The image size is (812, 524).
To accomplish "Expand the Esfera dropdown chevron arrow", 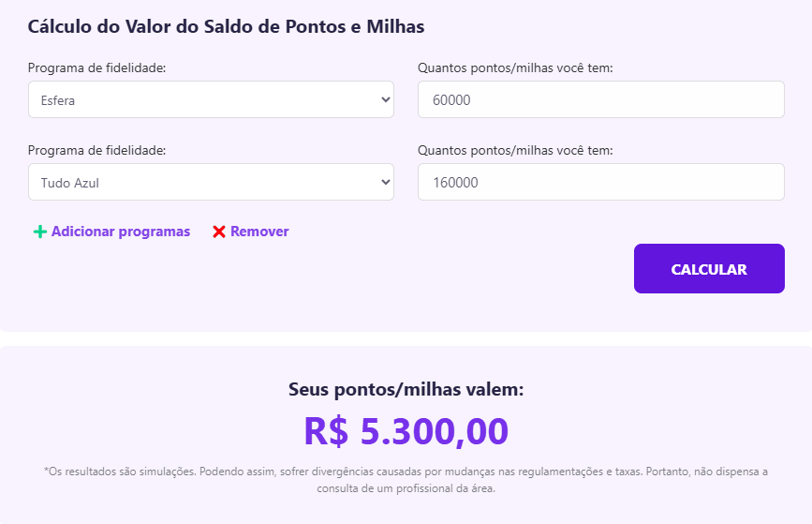I will [385, 99].
